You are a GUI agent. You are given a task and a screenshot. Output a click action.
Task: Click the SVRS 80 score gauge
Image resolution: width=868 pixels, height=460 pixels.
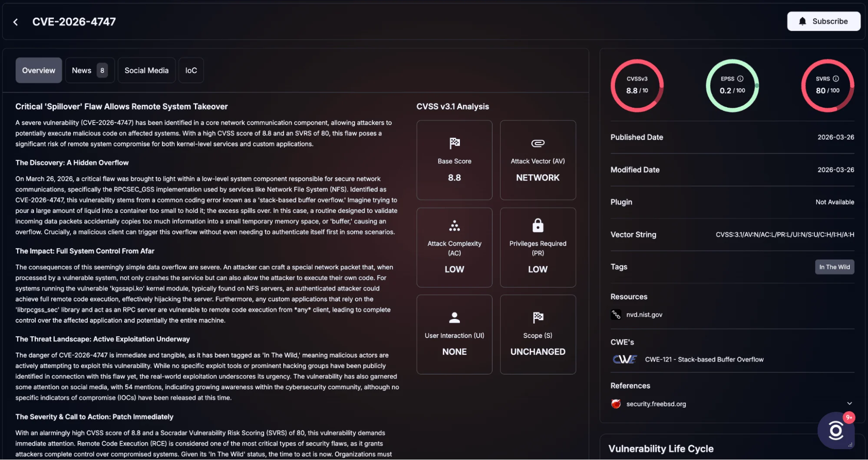click(x=828, y=86)
